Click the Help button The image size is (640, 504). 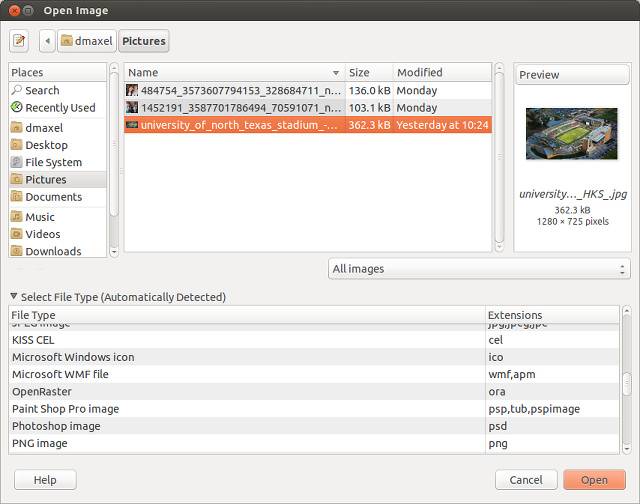point(45,480)
